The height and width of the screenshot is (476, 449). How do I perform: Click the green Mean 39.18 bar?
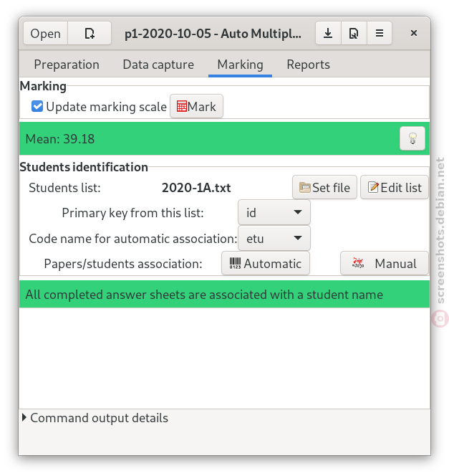click(224, 138)
